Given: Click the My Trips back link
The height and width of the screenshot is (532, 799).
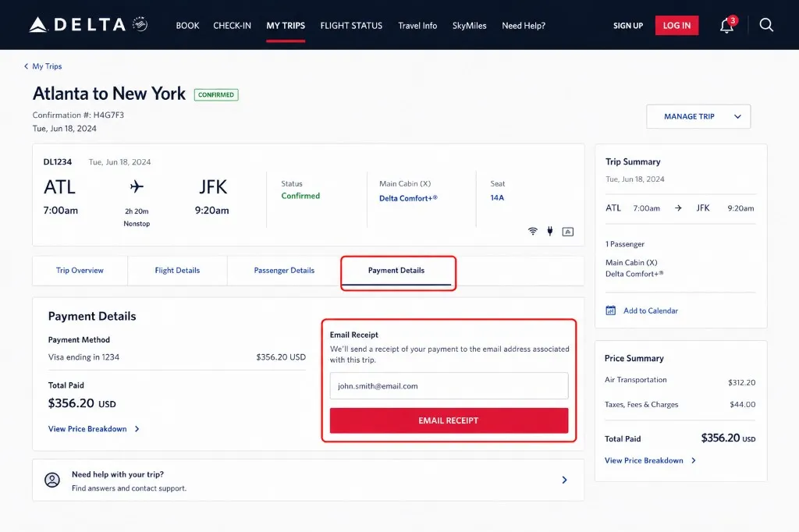Looking at the screenshot, I should click(x=47, y=66).
